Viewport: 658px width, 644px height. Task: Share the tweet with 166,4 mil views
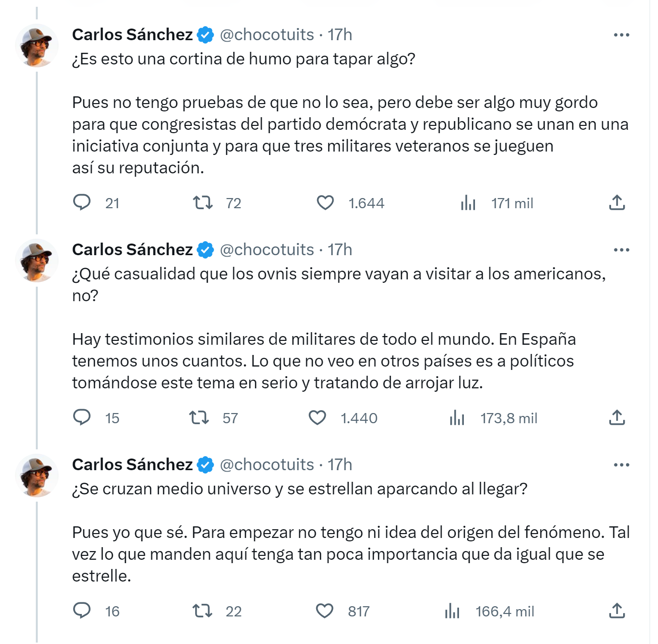pos(617,611)
